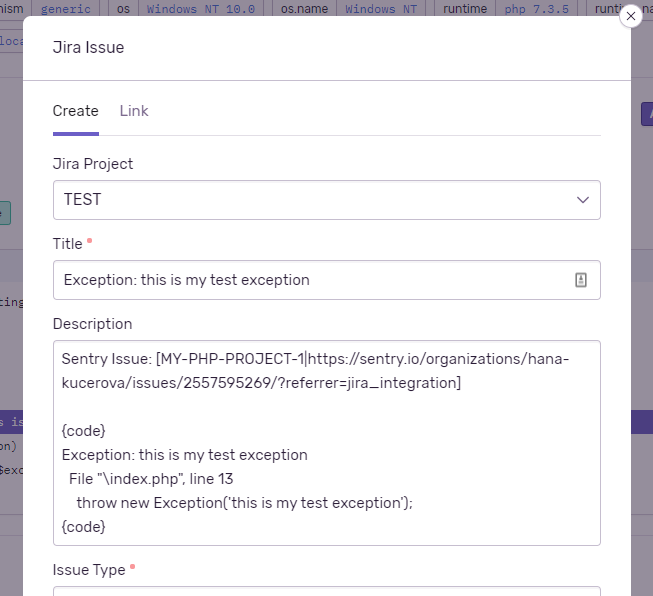This screenshot has width=653, height=596.
Task: Click the 'Jira Project' field label
Action: point(93,164)
